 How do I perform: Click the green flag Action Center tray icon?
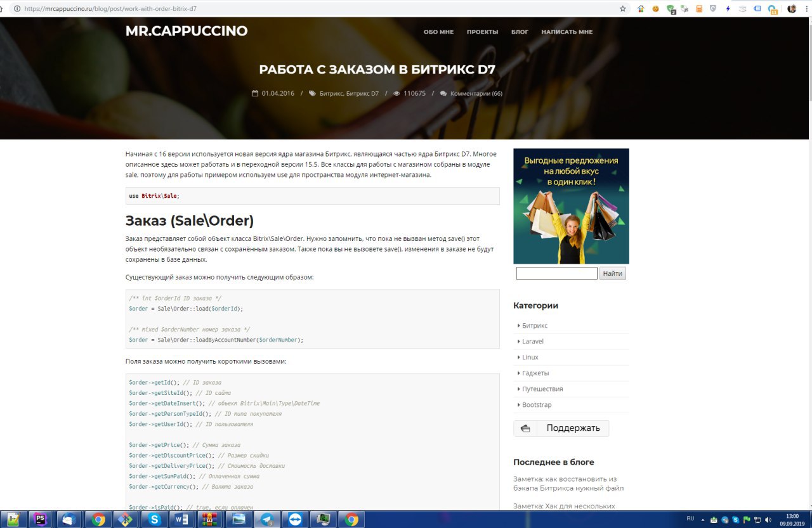747,519
